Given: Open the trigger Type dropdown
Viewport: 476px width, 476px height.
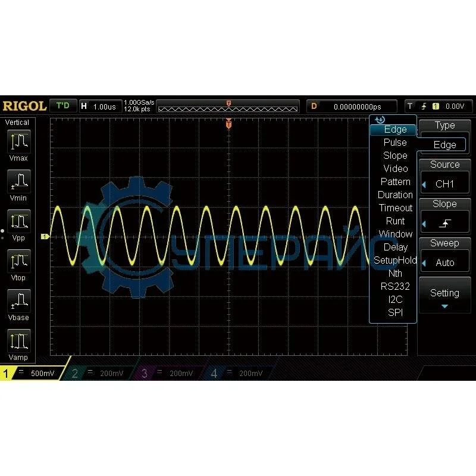Looking at the screenshot, I should pyautogui.click(x=444, y=145).
